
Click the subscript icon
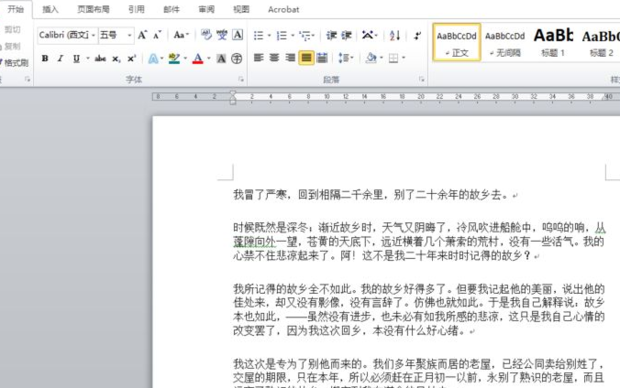pos(116,59)
